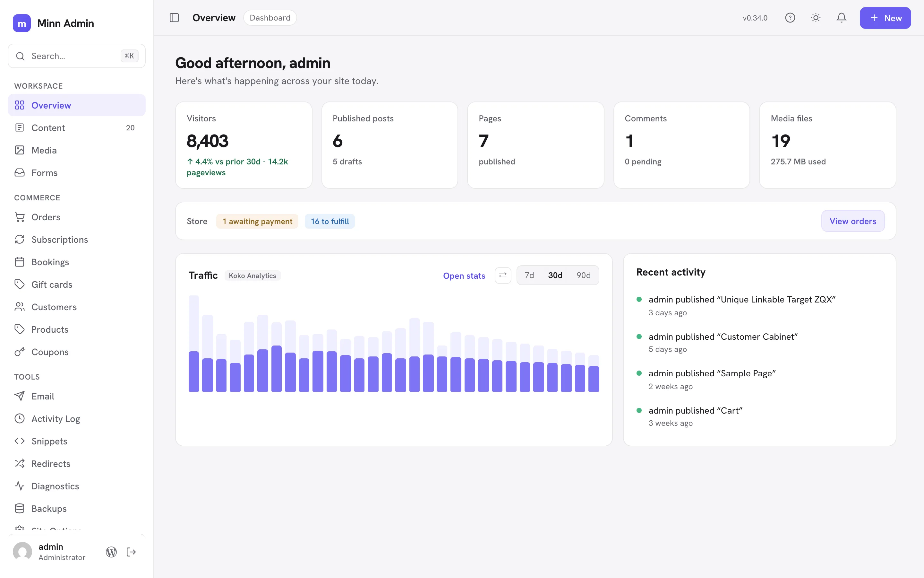Click the v0.34.0 version text

[755, 18]
